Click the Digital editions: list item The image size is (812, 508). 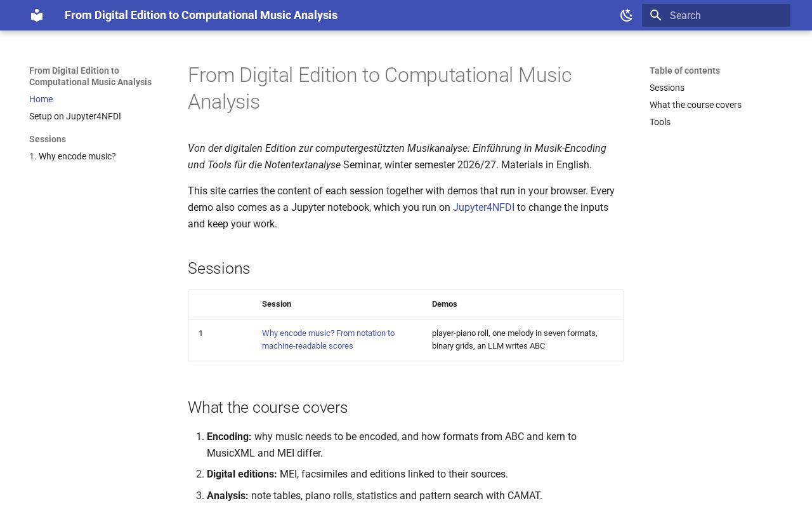357,474
